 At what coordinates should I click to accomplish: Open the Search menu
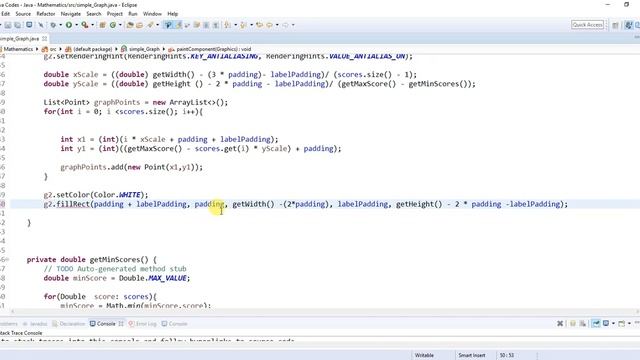94,13
